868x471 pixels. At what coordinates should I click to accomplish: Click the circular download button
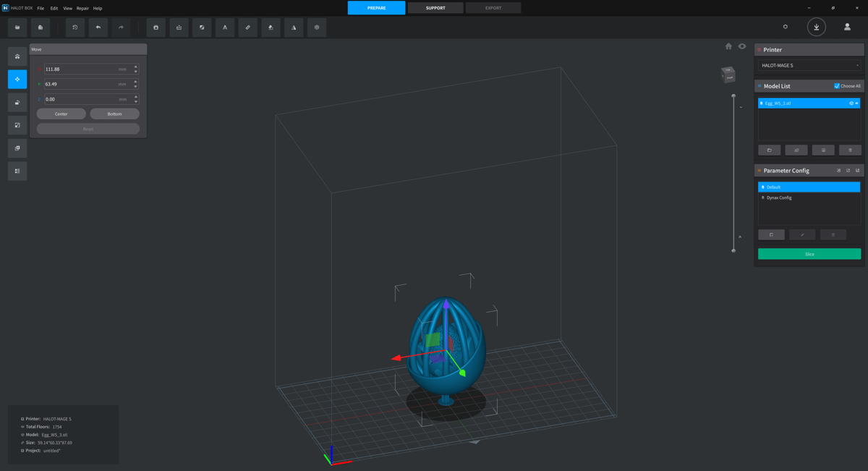817,27
